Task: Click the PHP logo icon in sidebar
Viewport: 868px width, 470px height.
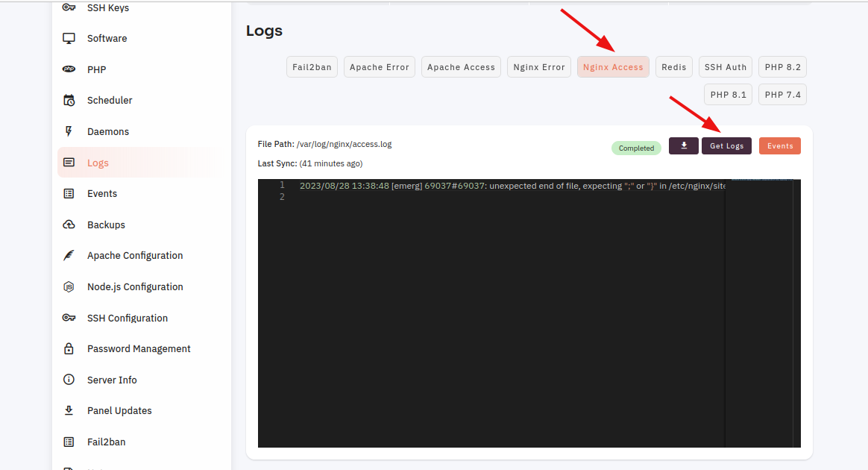Action: click(x=69, y=69)
